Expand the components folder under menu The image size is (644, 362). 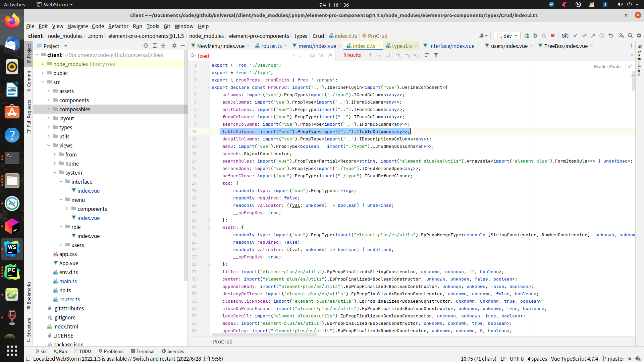click(67, 208)
